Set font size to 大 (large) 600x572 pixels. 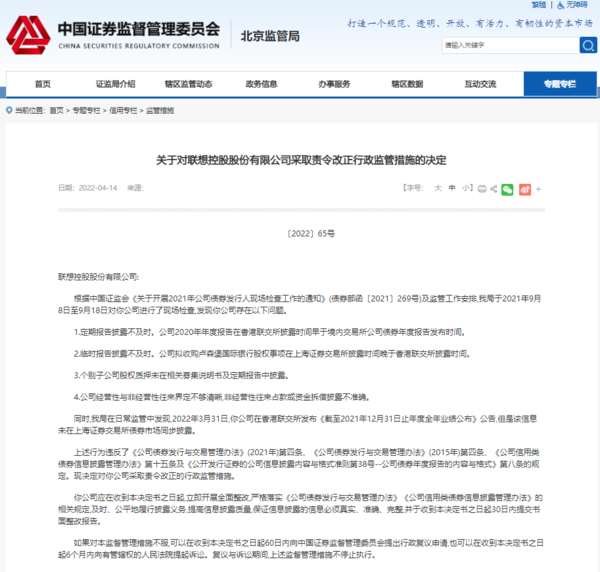(x=437, y=188)
